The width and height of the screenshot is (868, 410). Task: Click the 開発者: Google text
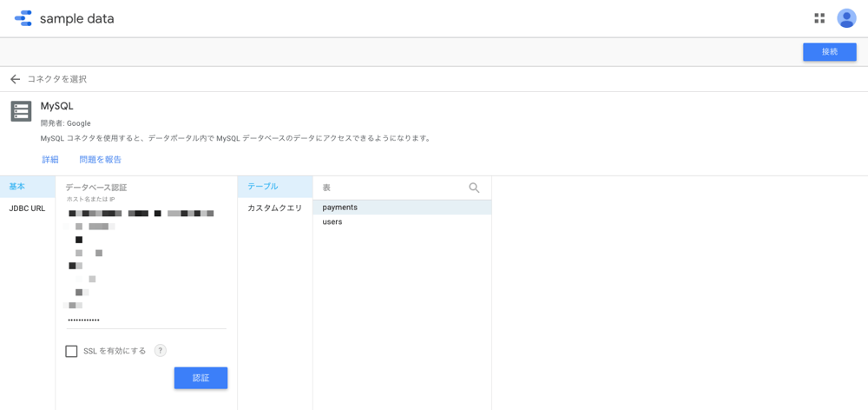pos(65,123)
